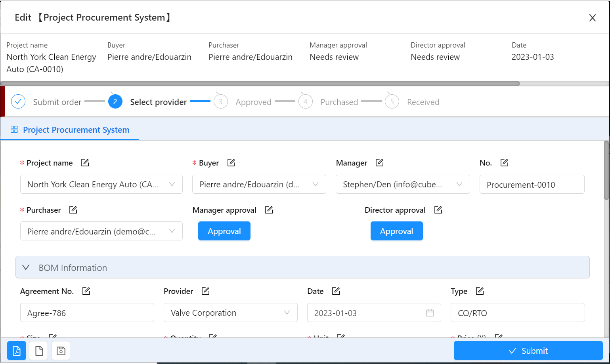
Task: Click the Approved step label
Action: pos(253,102)
